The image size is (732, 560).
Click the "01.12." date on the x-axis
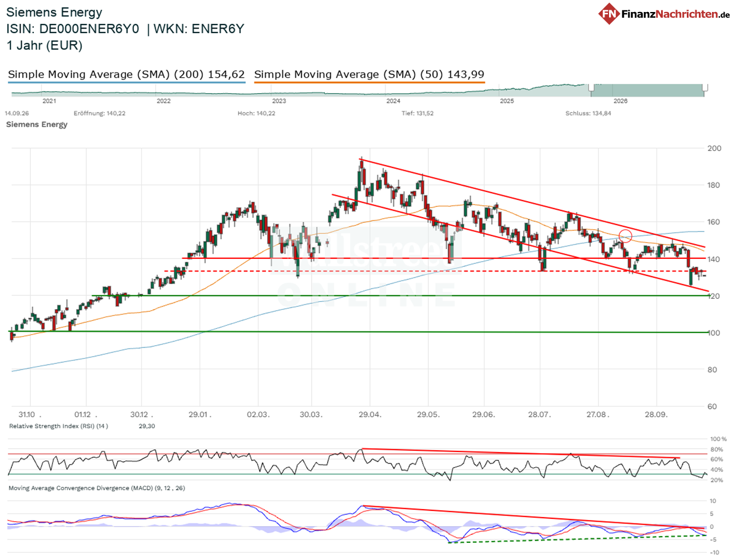[86, 414]
